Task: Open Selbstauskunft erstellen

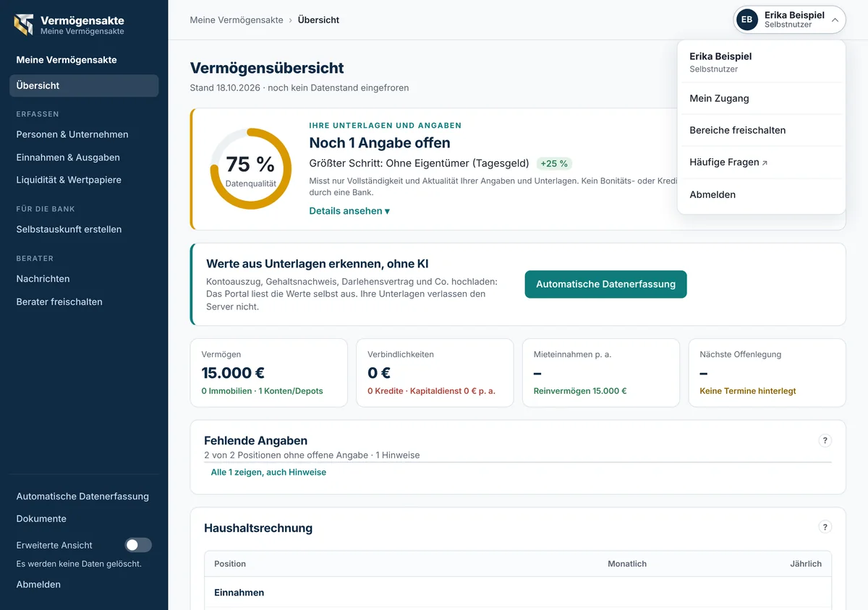Action: point(84,229)
